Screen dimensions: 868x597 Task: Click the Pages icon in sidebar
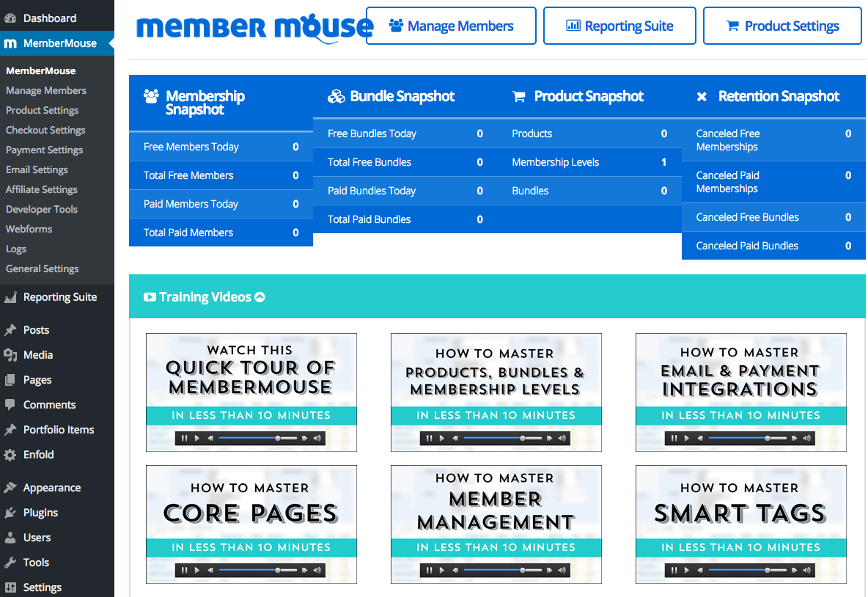[10, 380]
